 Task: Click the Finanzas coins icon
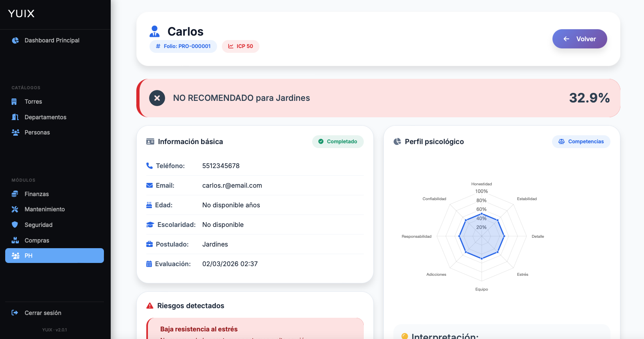pyautogui.click(x=15, y=194)
